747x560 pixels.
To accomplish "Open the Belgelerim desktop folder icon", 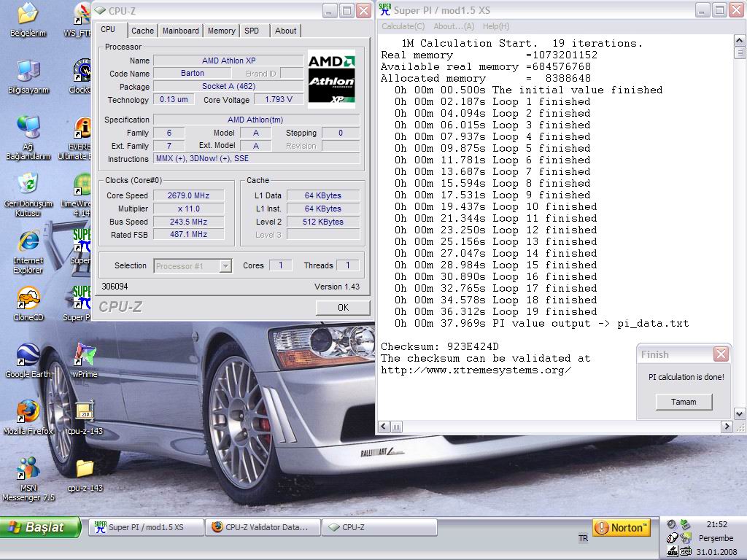I will 28,19.
